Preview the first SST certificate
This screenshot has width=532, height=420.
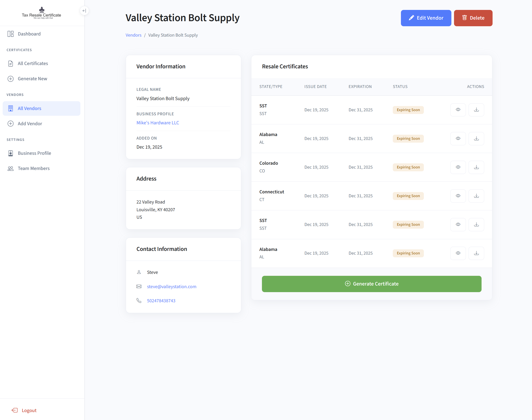pyautogui.click(x=458, y=110)
